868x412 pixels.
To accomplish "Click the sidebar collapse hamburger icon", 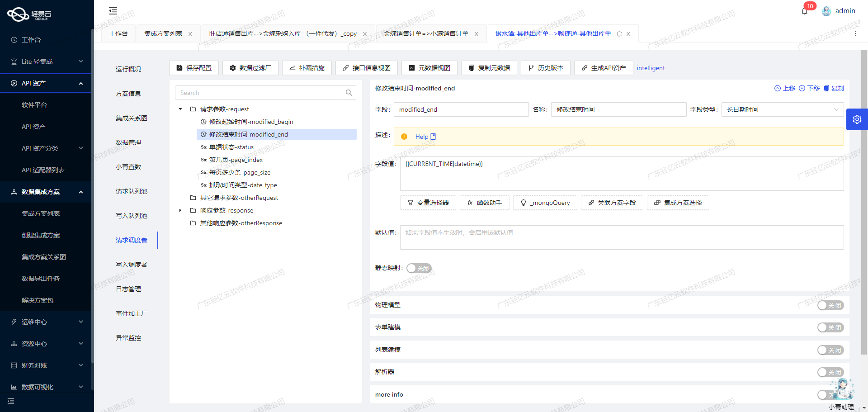I will [113, 10].
